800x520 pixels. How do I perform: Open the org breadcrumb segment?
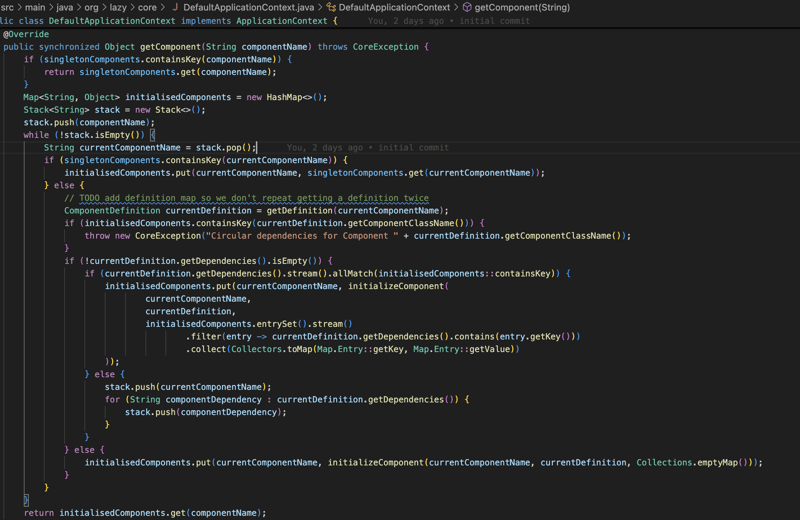[x=91, y=7]
